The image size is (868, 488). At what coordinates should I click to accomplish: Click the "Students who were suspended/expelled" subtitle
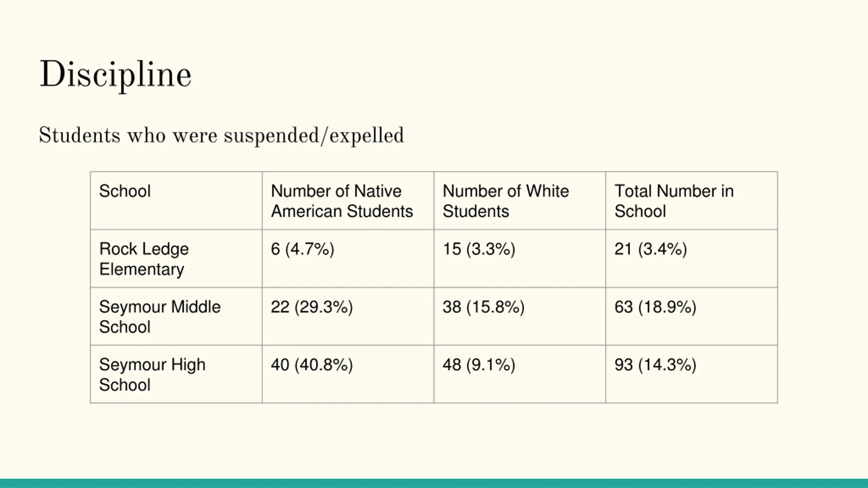221,136
